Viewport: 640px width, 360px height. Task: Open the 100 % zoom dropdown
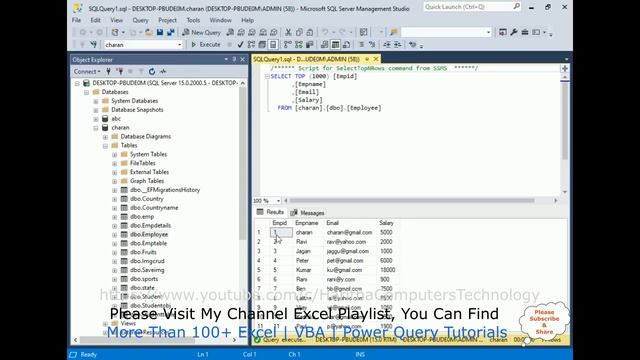tap(278, 201)
